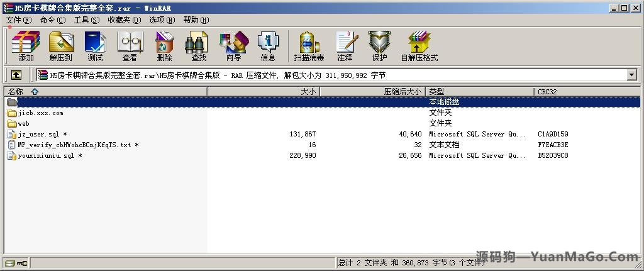Click the 本地磁盘 type cell
The height and width of the screenshot is (271, 644).
coord(444,102)
